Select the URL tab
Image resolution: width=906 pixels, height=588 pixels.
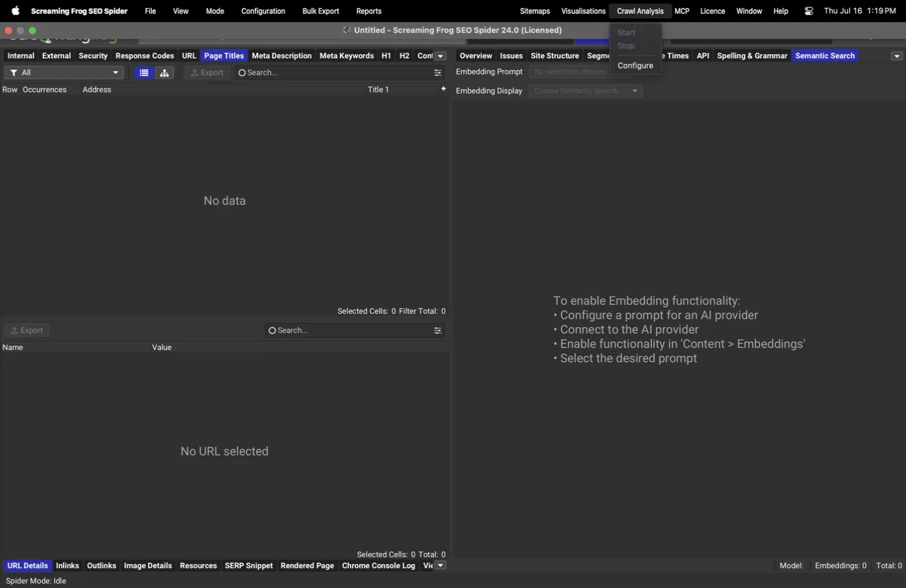coord(189,56)
